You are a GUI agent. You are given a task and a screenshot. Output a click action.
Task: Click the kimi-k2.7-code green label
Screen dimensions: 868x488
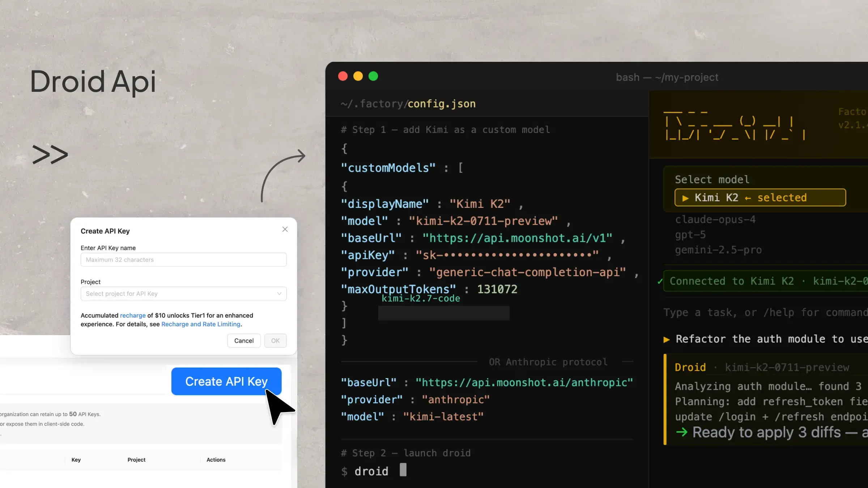pyautogui.click(x=421, y=298)
